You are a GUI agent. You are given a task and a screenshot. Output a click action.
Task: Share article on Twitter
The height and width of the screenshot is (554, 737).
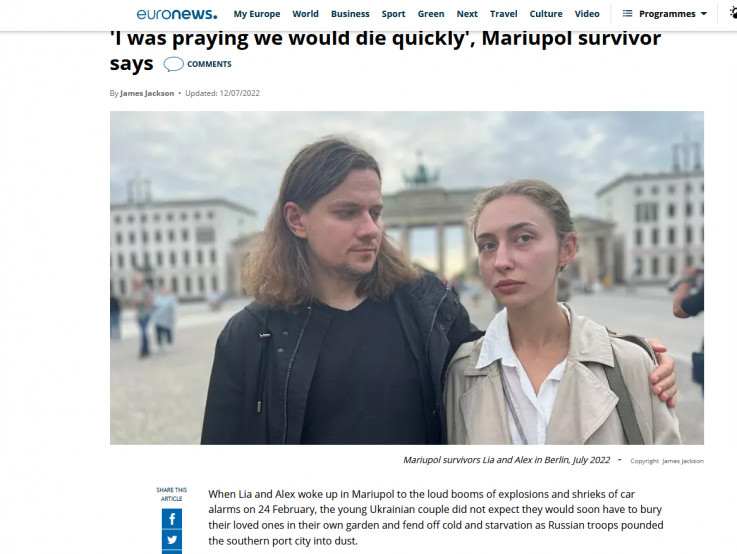click(x=172, y=539)
